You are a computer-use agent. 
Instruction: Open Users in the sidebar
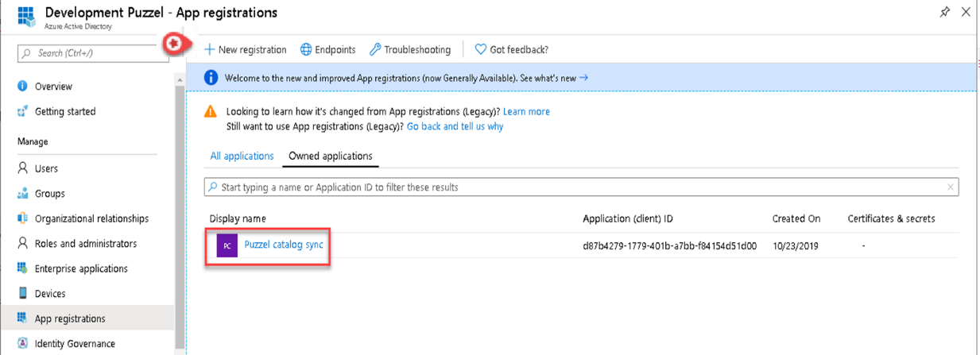click(x=46, y=168)
